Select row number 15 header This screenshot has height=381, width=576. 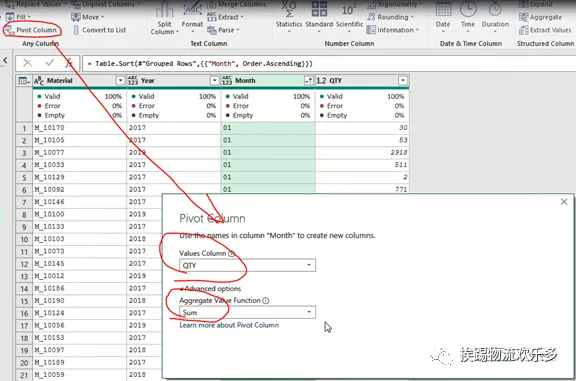click(24, 301)
